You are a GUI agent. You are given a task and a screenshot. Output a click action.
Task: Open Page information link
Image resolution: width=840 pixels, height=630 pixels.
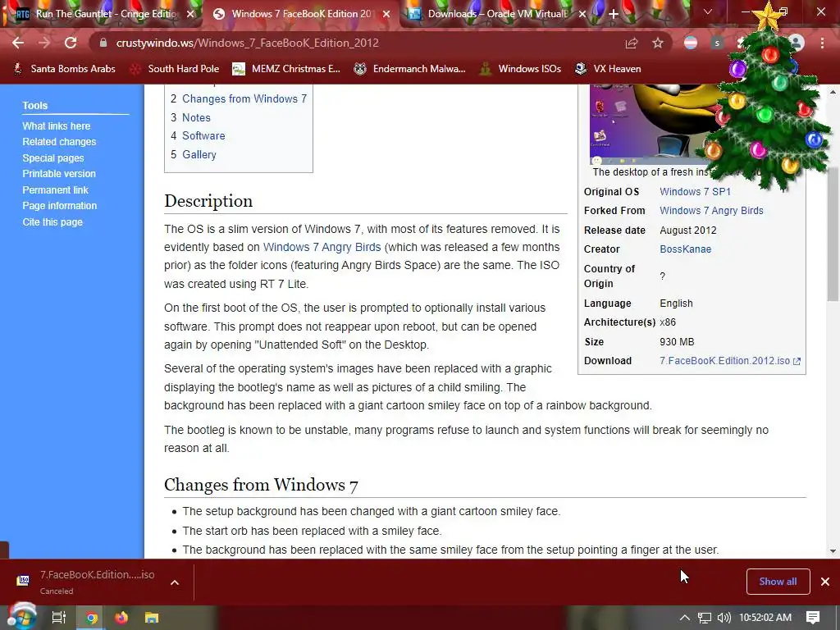[x=59, y=206]
